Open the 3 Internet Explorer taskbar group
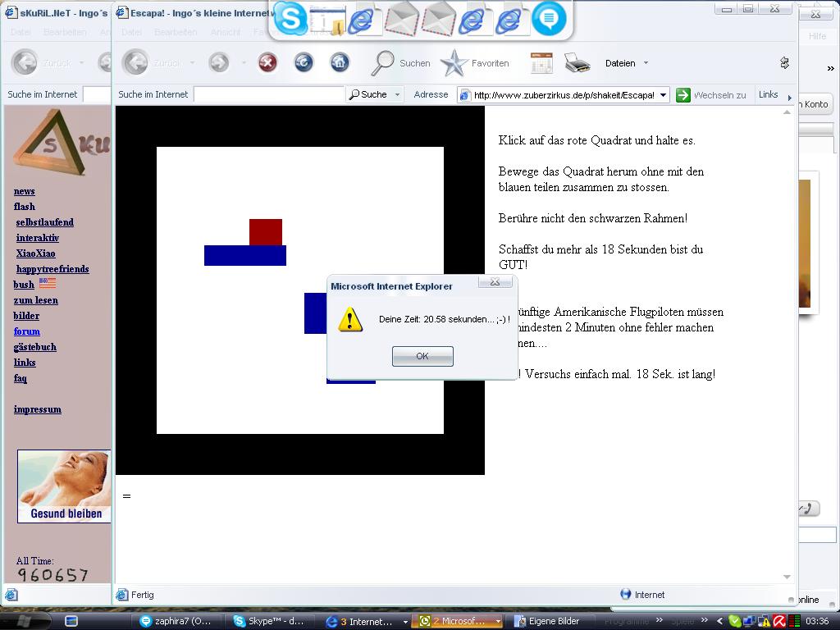Image resolution: width=840 pixels, height=630 pixels. pyautogui.click(x=367, y=621)
